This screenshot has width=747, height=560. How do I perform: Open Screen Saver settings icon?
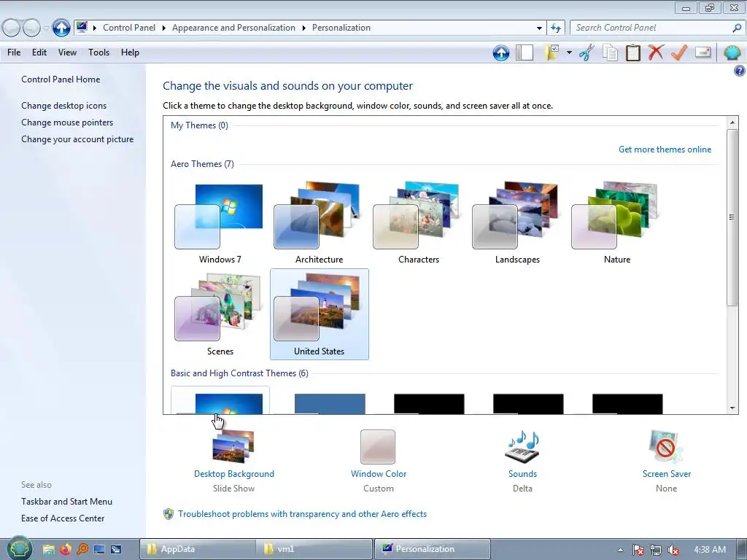pyautogui.click(x=666, y=447)
